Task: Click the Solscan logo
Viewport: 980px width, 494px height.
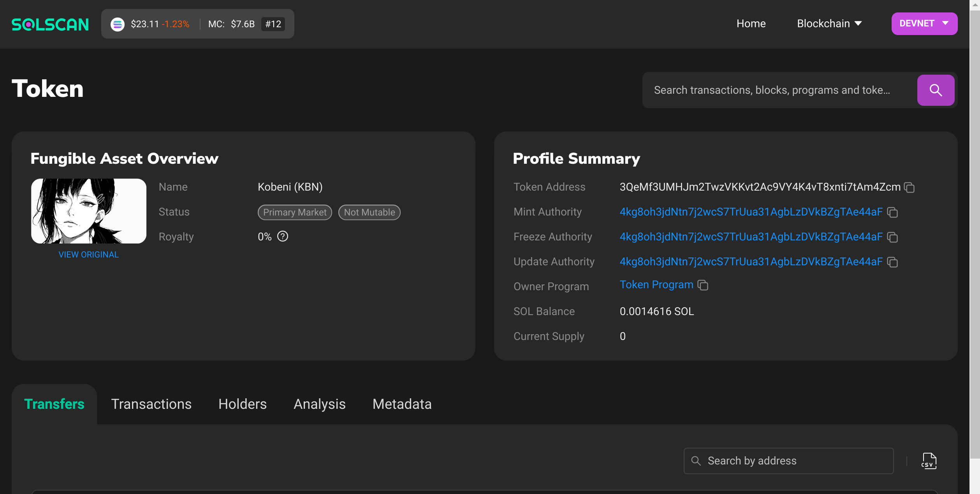Action: point(50,24)
